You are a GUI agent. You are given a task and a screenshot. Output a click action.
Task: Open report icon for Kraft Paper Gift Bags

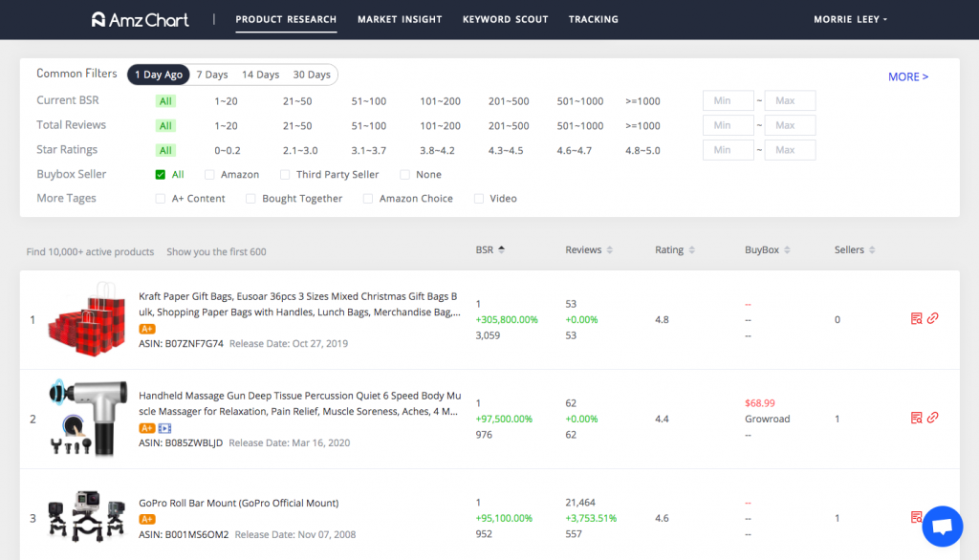coord(916,318)
